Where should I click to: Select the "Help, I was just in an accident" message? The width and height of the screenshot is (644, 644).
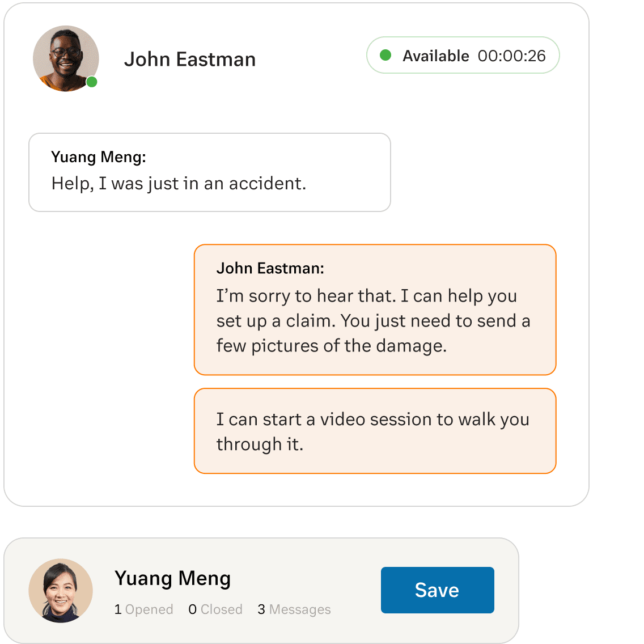point(179,184)
